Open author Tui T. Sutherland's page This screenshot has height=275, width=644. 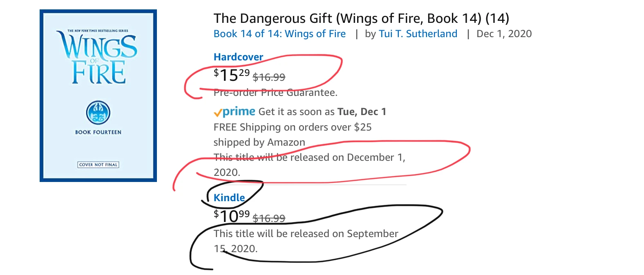(x=418, y=34)
